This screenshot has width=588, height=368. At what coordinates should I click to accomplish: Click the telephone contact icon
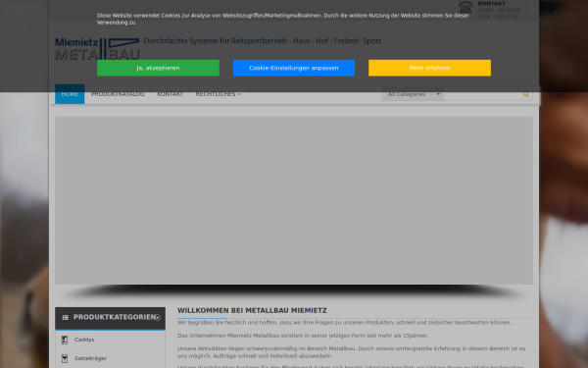tap(465, 8)
